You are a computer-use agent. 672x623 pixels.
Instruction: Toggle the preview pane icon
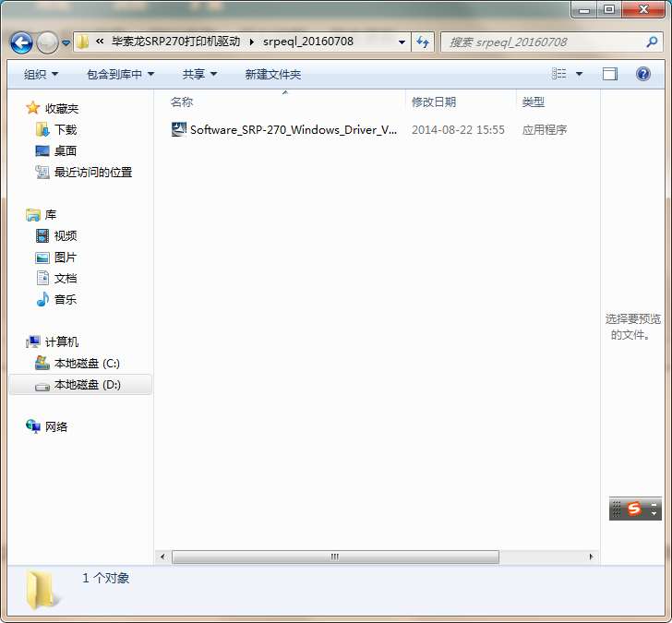[x=610, y=74]
